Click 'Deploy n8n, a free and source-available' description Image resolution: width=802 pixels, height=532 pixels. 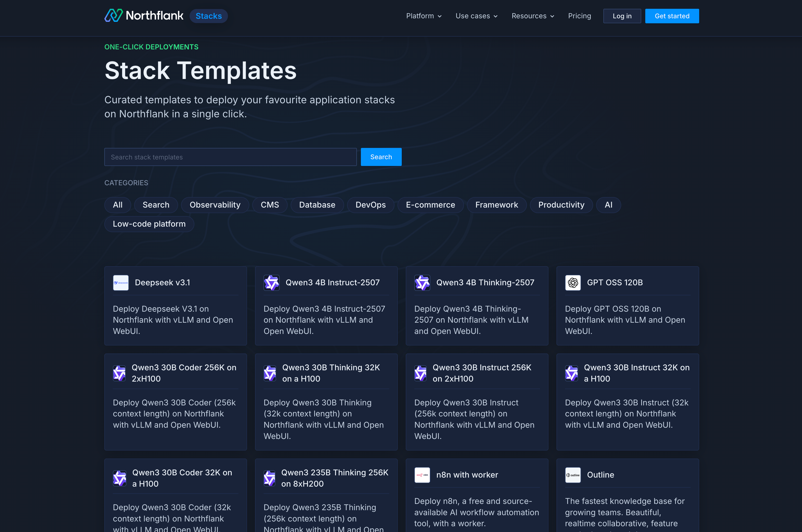(x=476, y=512)
